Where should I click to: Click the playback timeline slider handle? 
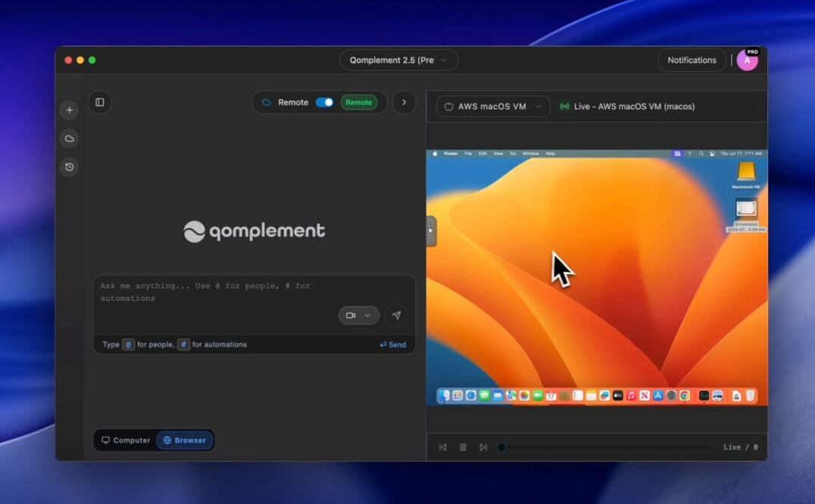pyautogui.click(x=501, y=447)
